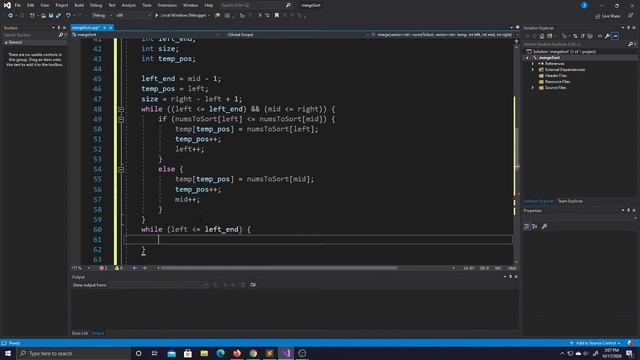640x360 pixels.
Task: Toggle word wrap in the Output panel
Action: point(253,285)
